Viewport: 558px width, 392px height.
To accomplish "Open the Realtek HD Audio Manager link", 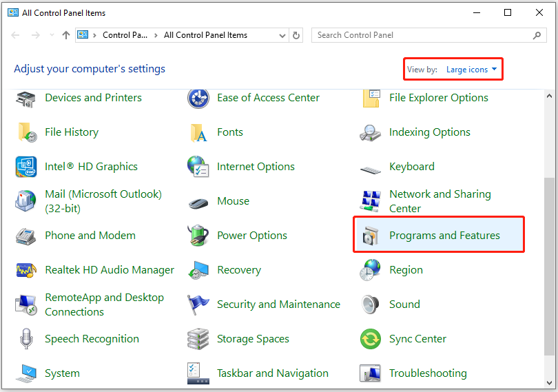I will click(110, 270).
